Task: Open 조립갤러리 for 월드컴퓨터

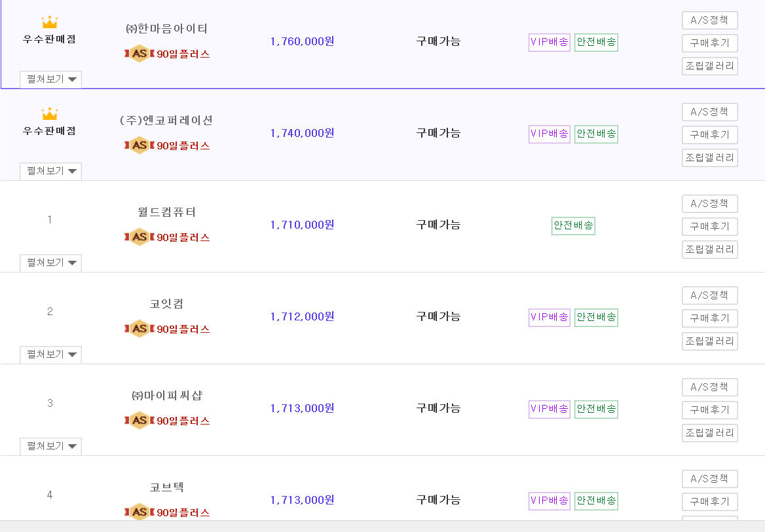Action: pyautogui.click(x=710, y=250)
